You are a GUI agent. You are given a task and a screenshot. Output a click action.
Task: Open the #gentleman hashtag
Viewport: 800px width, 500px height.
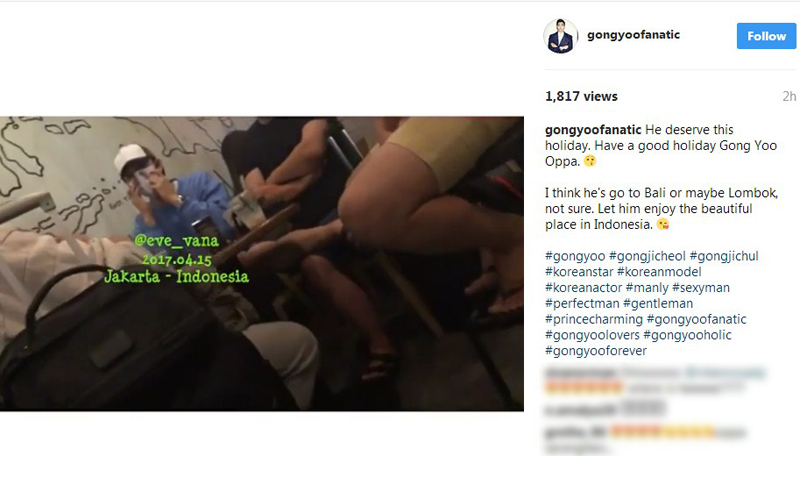coord(658,304)
